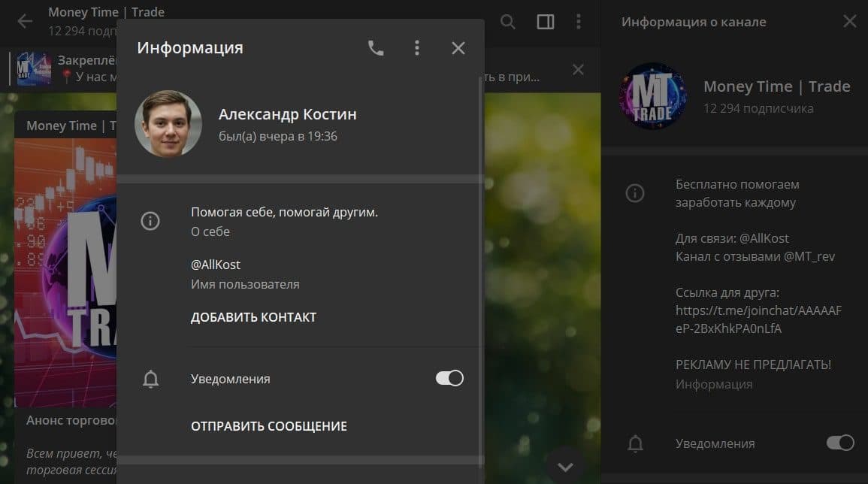Click the Money Time | Trade chat title
This screenshot has width=868, height=484.
106,12
